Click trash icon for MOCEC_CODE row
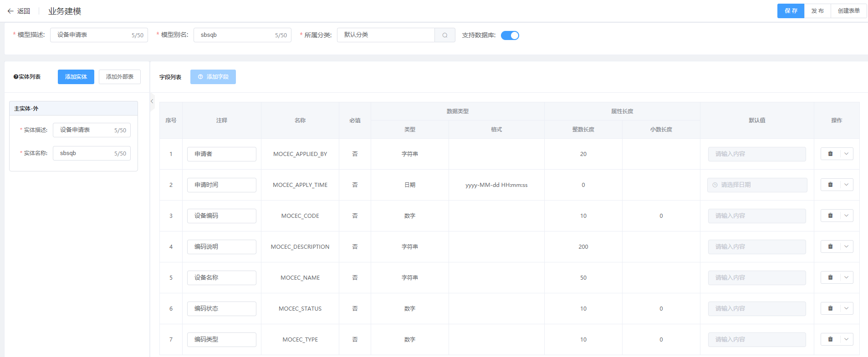The image size is (868, 357). (x=830, y=216)
